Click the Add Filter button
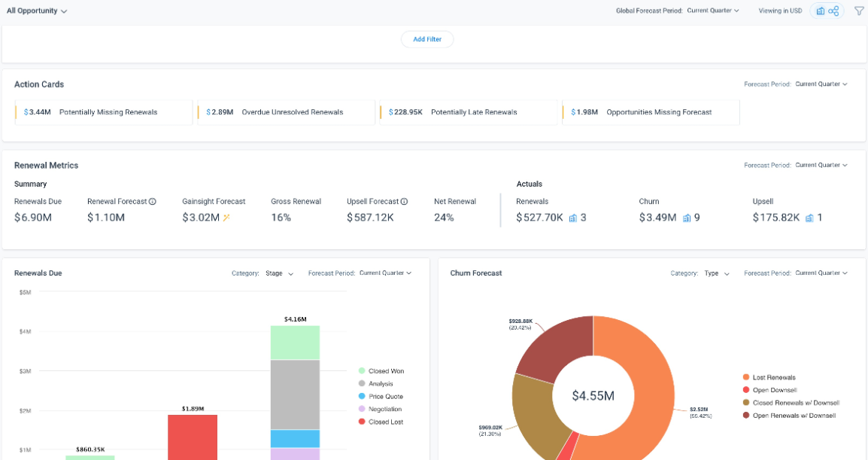 click(427, 39)
